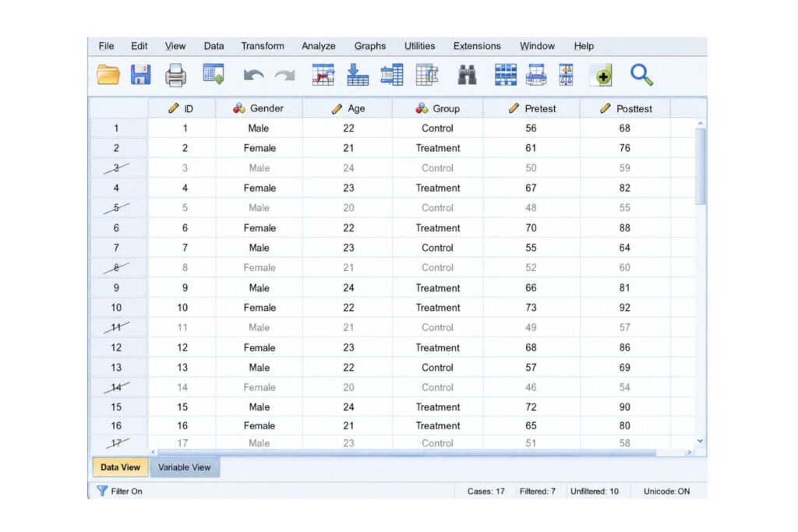Image resolution: width=798 pixels, height=532 pixels.
Task: Select row header 10
Action: click(x=117, y=307)
